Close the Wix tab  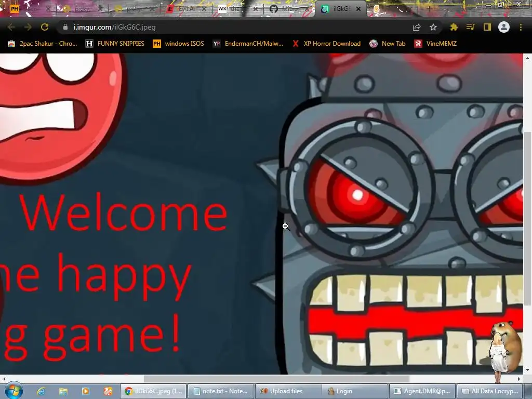coord(256,9)
